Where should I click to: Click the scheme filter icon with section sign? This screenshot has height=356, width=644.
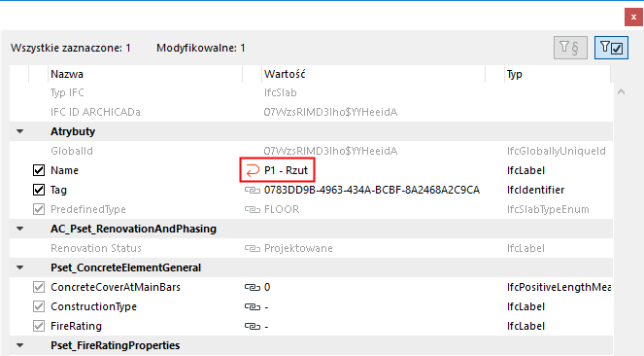pos(570,48)
